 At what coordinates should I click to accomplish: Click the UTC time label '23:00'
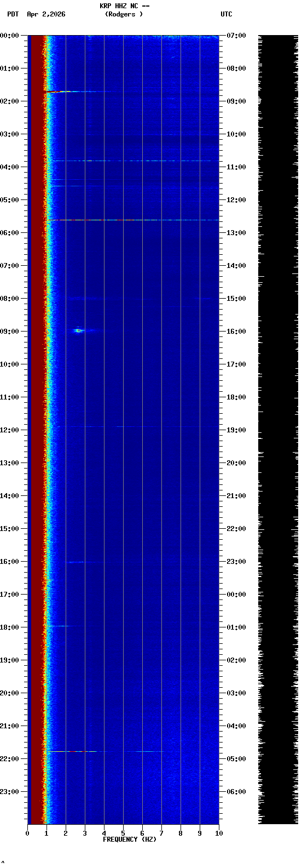click(x=236, y=562)
